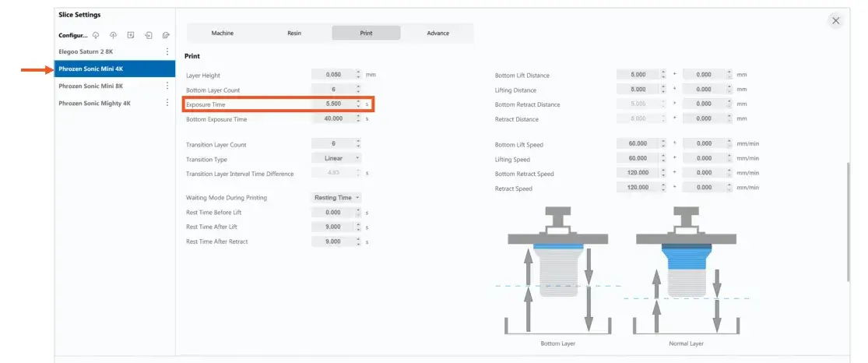Screen dimensions: 868x363
Task: Open the Transition Type dropdown showing Linear
Action: (336, 158)
